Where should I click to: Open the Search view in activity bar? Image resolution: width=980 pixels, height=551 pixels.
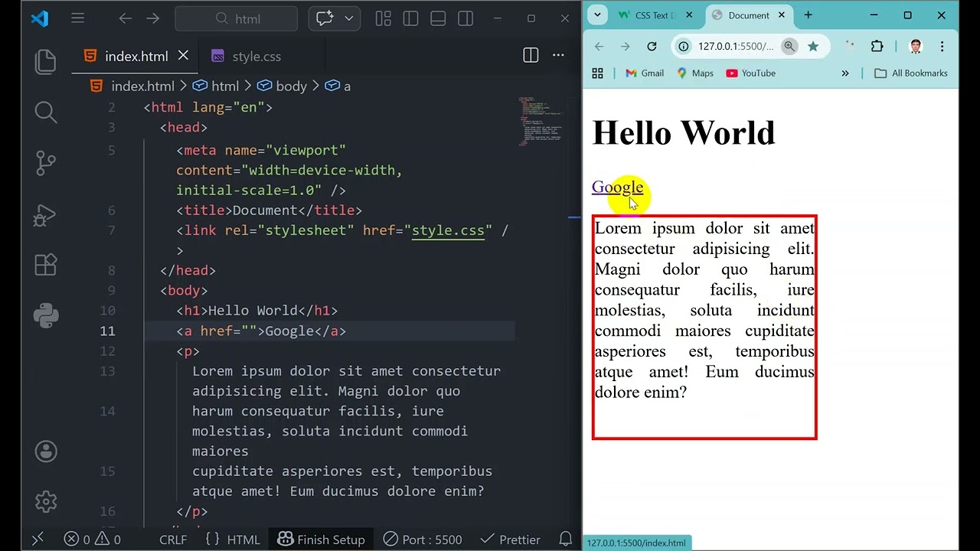pos(46,112)
